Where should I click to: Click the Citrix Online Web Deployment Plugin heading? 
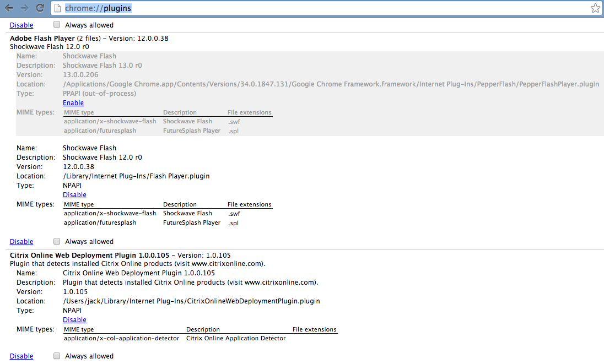[x=89, y=255]
